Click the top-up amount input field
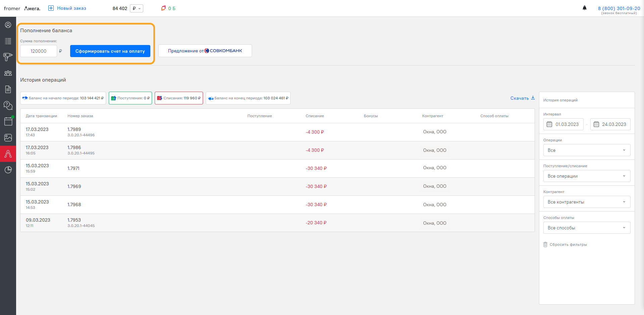This screenshot has height=315, width=644. pyautogui.click(x=39, y=51)
